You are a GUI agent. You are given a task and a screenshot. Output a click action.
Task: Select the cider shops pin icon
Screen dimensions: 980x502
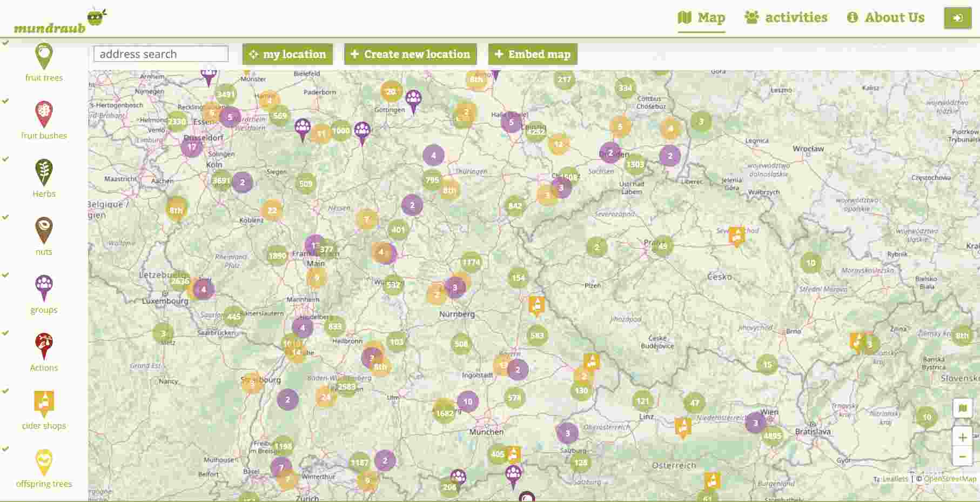(x=44, y=404)
